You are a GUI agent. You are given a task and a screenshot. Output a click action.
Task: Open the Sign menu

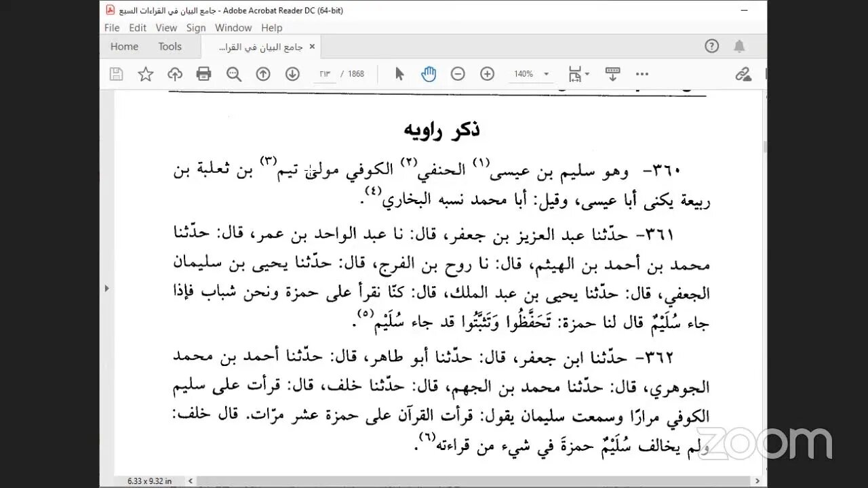point(196,28)
